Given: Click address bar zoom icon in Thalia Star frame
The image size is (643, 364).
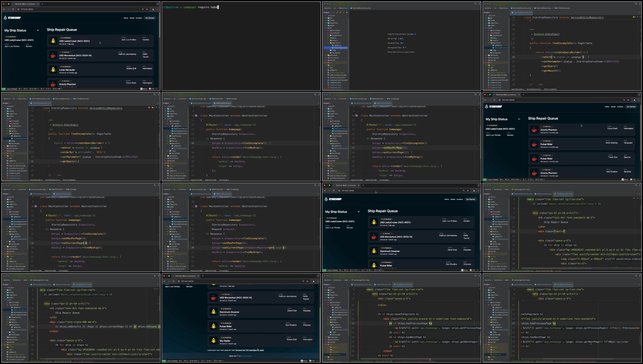Looking at the screenshot, I should click(624, 100).
